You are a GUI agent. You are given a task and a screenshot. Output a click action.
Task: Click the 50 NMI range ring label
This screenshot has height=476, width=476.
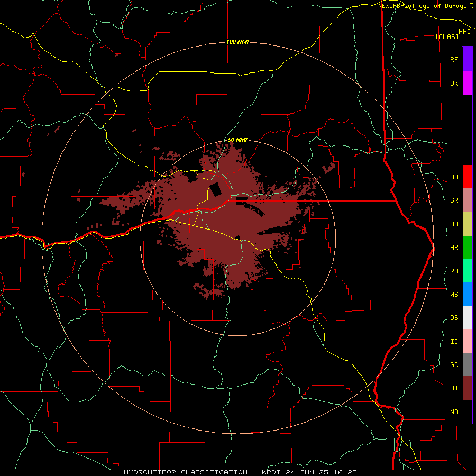tap(237, 140)
